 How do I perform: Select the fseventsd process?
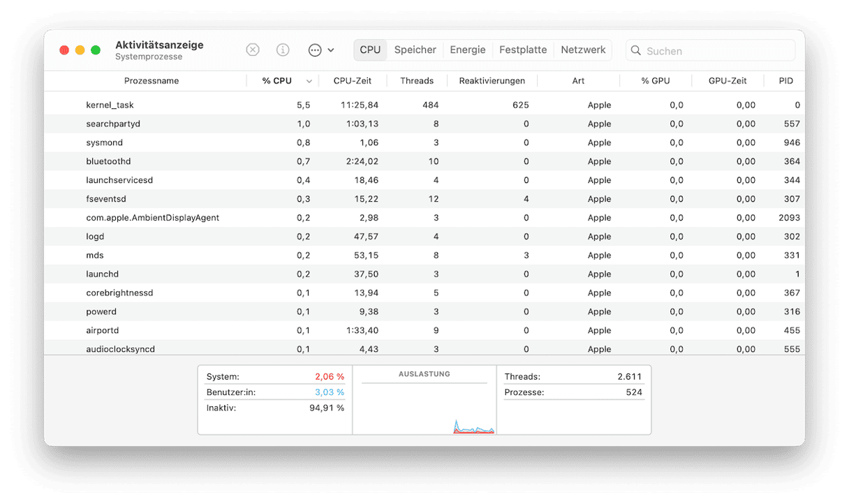[424, 199]
